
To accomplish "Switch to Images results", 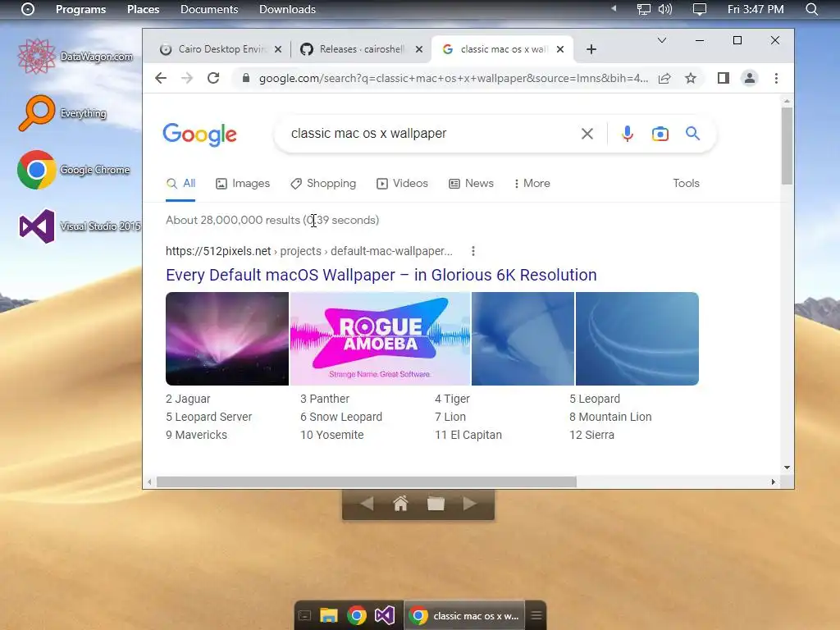I will click(x=243, y=183).
